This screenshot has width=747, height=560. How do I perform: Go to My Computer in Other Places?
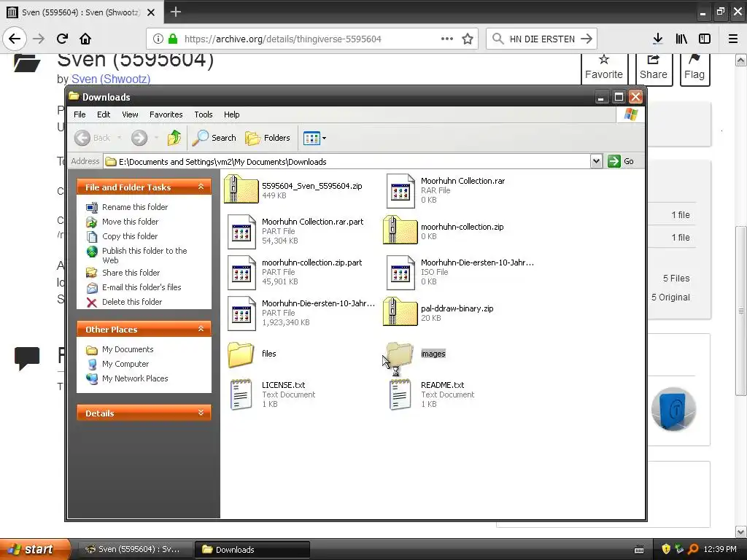point(125,364)
